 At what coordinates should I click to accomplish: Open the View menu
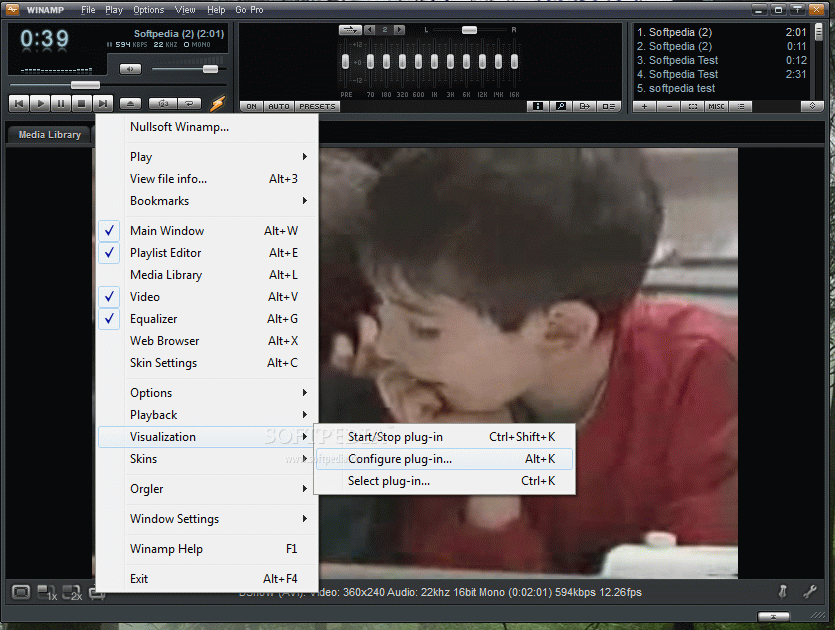click(185, 10)
